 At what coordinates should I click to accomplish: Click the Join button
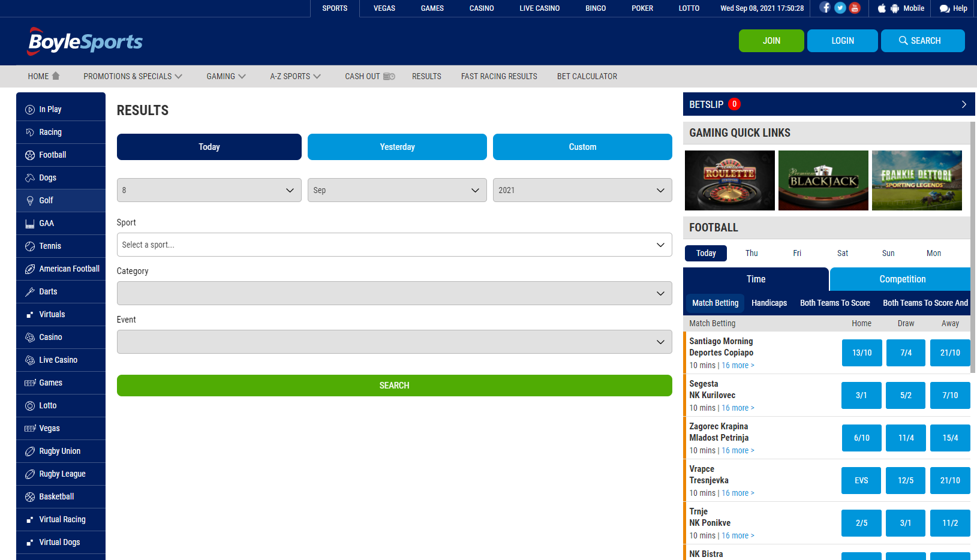click(x=771, y=41)
